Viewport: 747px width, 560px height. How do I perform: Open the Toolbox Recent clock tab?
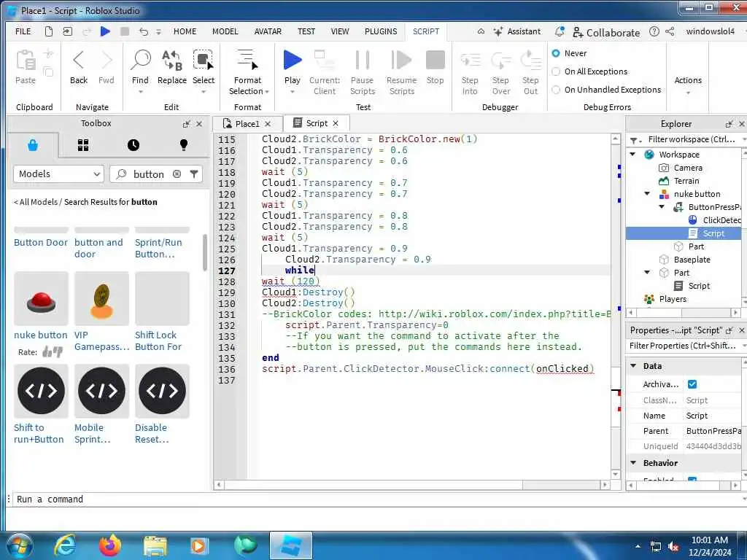(x=133, y=145)
